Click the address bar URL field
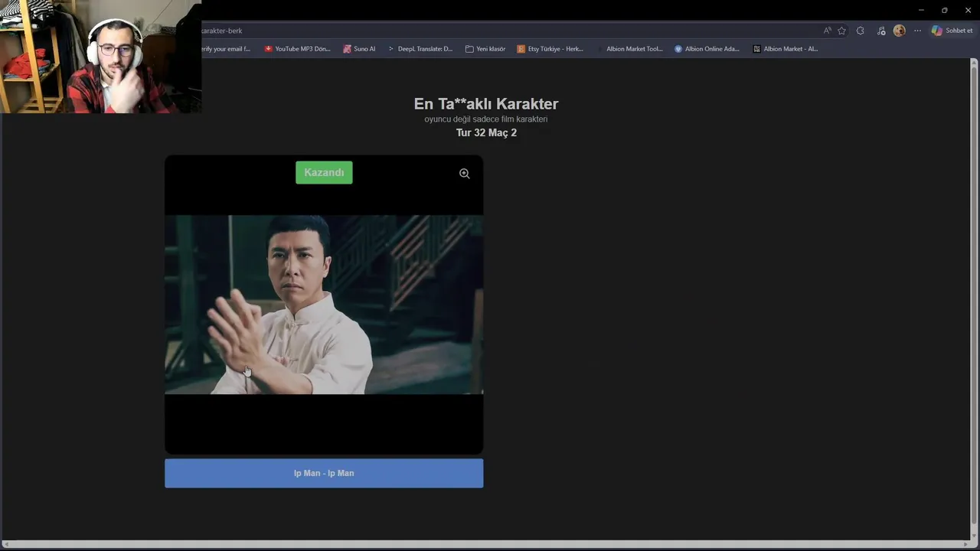Screen dimensions: 980x551 [x=505, y=31]
